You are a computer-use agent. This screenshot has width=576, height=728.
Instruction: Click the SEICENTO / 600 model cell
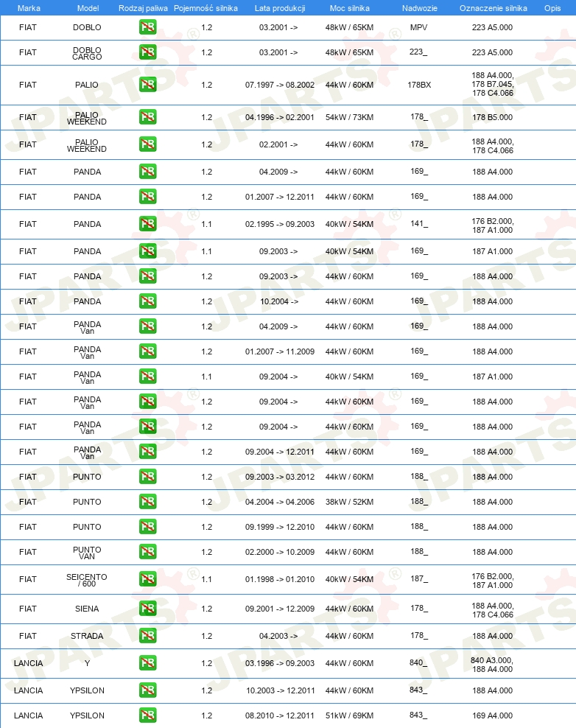[87, 580]
